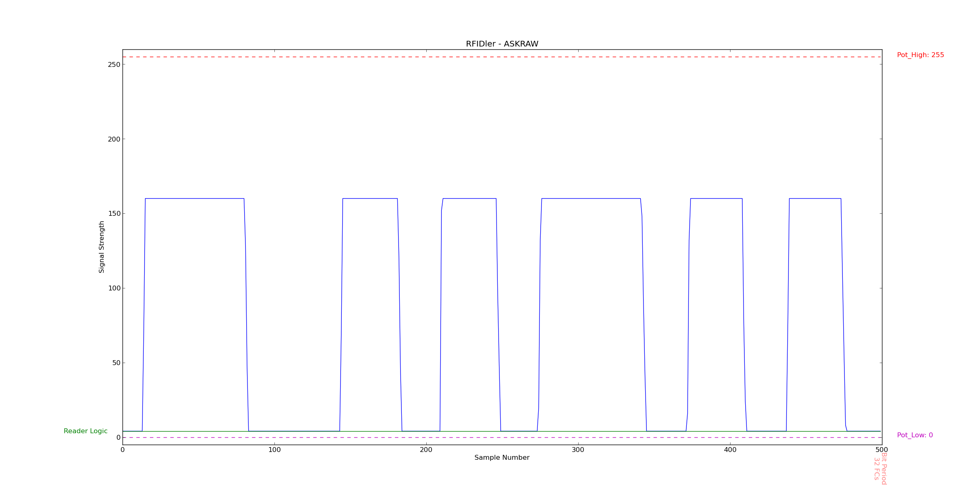Click the RFIDler - ASKRAW chart title
The width and height of the screenshot is (980, 494).
pos(502,44)
